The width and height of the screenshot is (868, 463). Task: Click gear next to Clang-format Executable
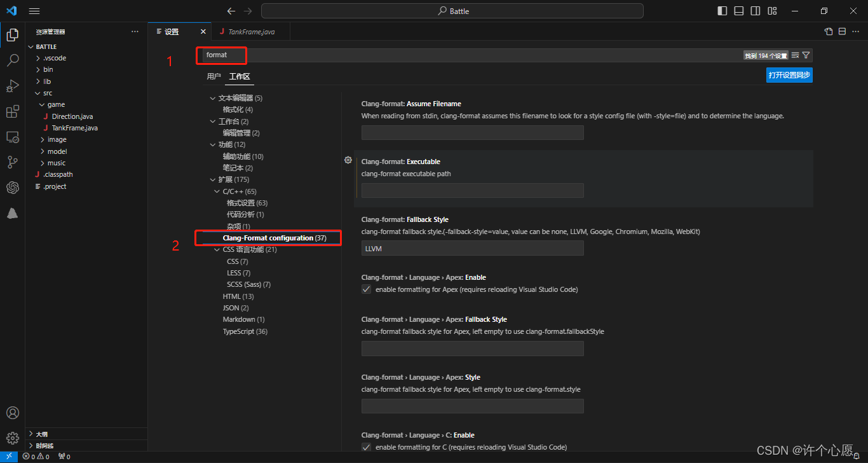tap(348, 160)
